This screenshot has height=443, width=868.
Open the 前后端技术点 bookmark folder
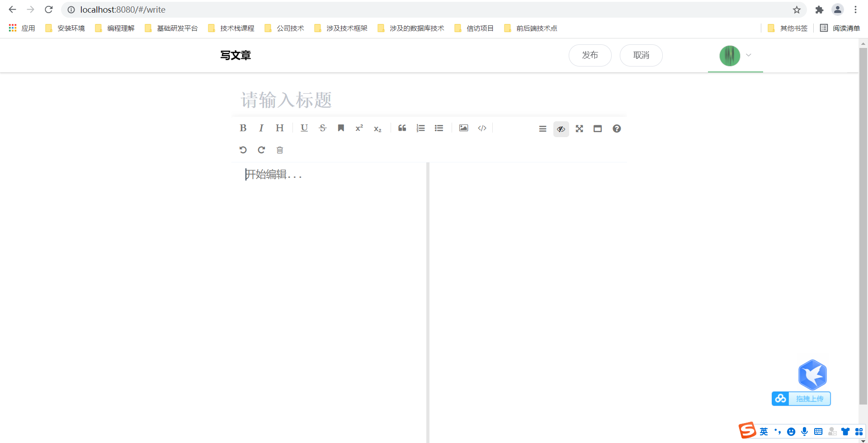(x=531, y=28)
